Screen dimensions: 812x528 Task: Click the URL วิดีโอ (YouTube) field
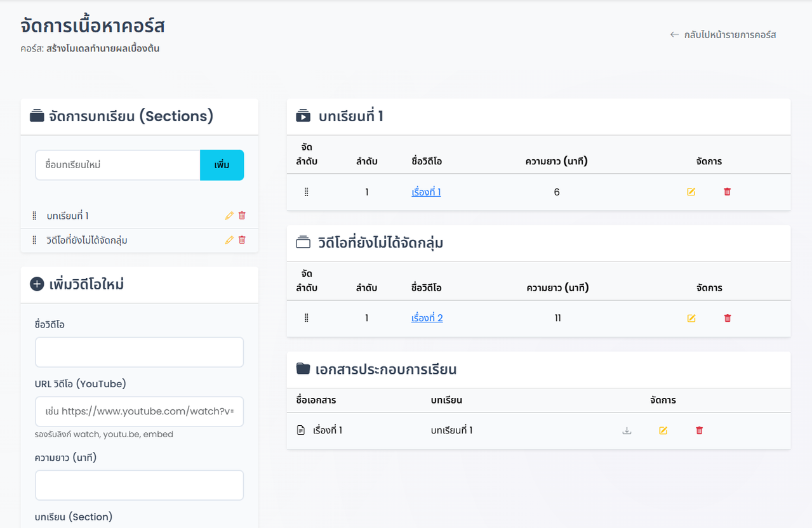pyautogui.click(x=140, y=412)
